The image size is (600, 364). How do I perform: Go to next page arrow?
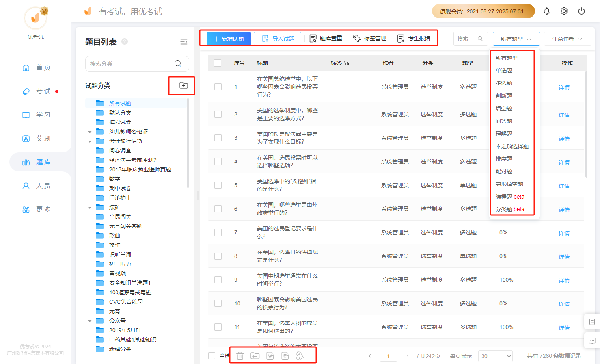406,356
